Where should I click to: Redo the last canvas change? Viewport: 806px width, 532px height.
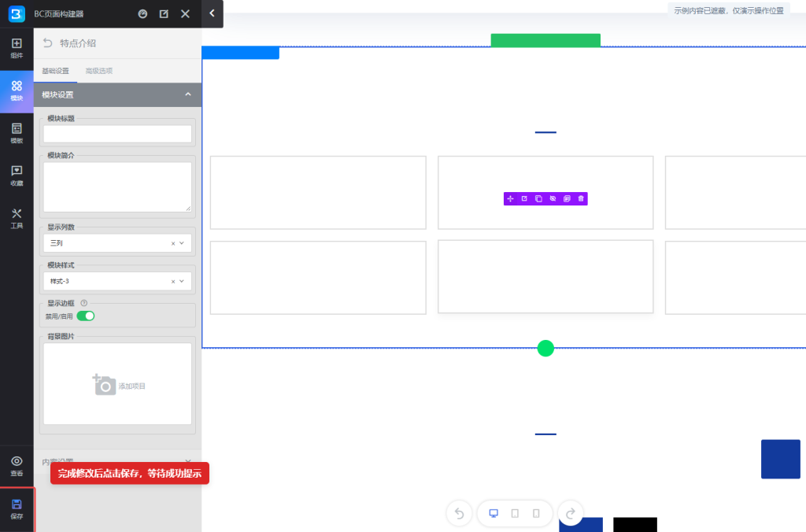click(571, 513)
